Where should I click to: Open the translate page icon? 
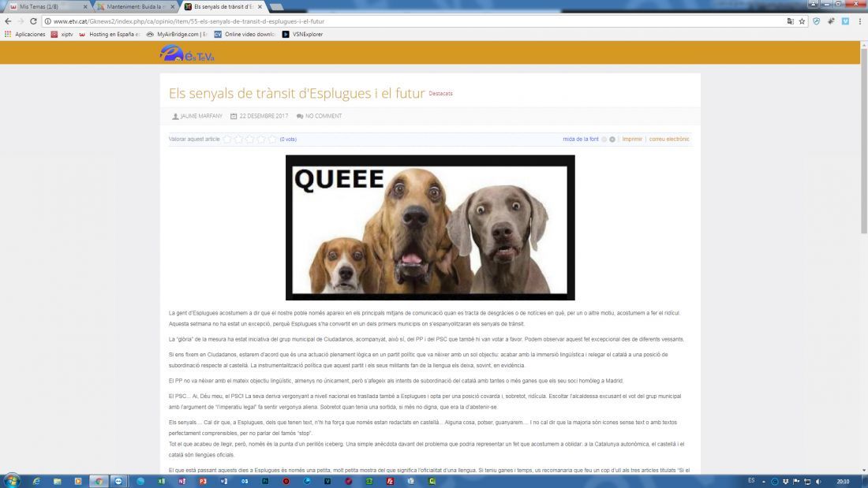(x=791, y=21)
